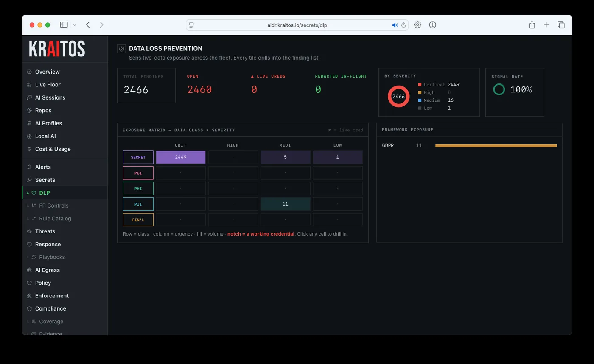
Task: Go back with the browser back arrow
Action: (x=88, y=25)
